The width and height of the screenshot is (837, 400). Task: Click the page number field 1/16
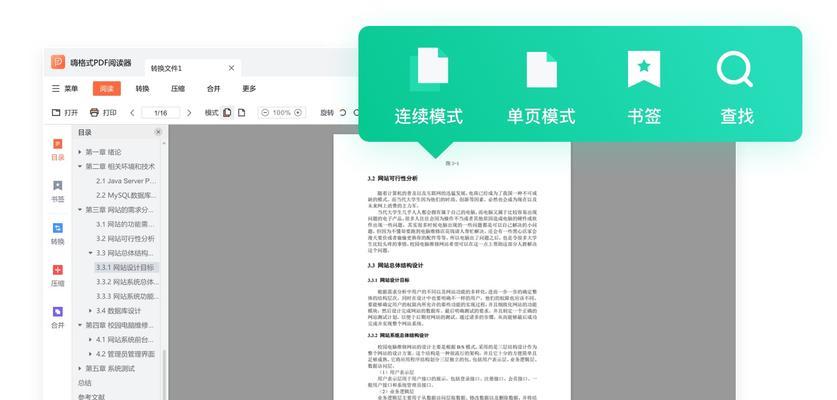[x=161, y=113]
